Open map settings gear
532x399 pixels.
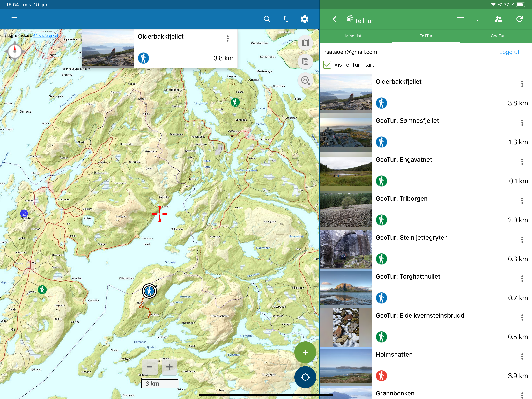coord(305,19)
